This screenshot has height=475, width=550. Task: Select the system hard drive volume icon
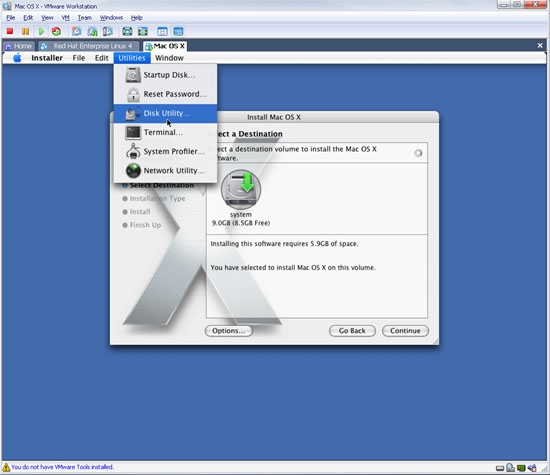241,190
